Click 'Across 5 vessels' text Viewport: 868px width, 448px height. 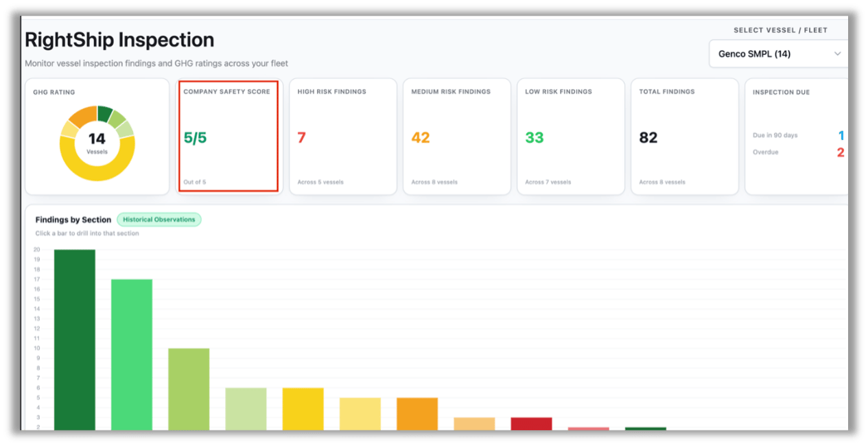(320, 182)
